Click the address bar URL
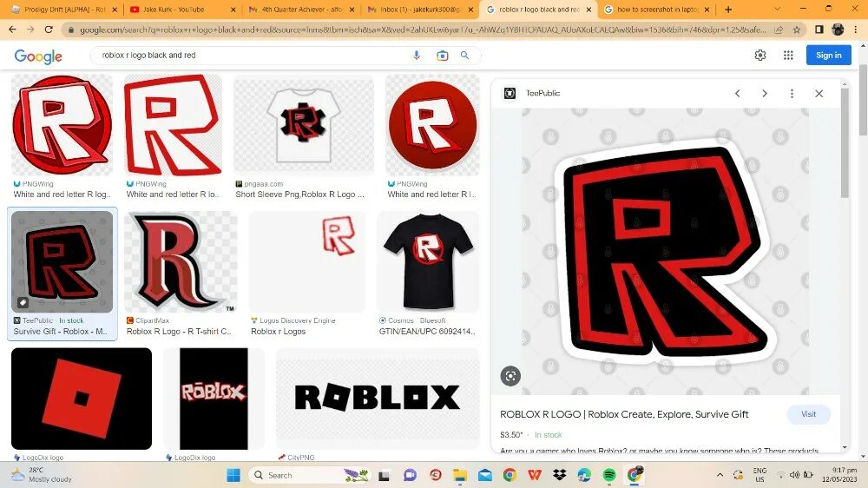Viewport: 868px width, 488px height. click(x=423, y=30)
